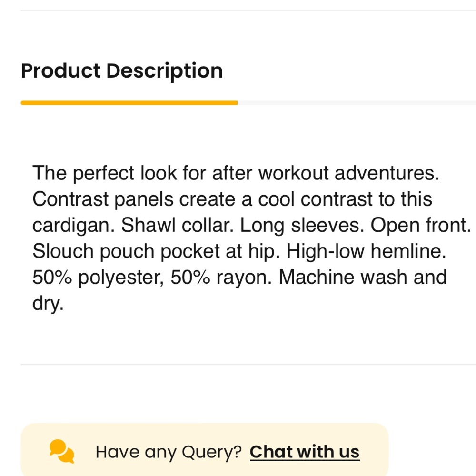Click the "50% rayon" text
476x476 pixels.
(x=221, y=278)
